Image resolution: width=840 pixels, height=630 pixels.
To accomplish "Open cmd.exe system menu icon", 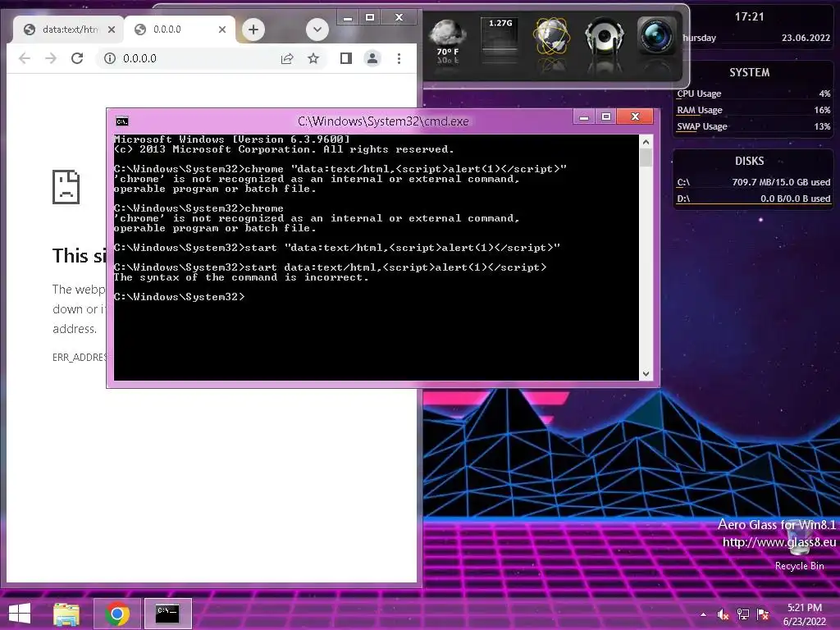I will 122,121.
